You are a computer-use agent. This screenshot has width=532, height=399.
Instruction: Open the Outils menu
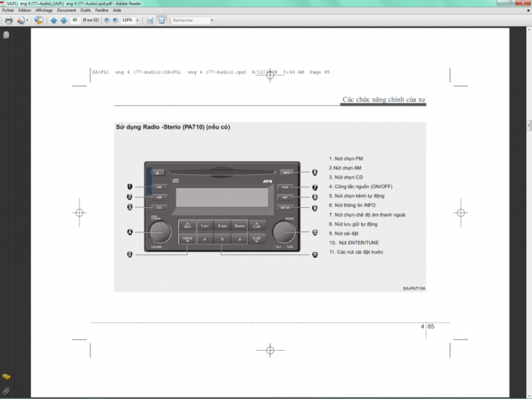tap(86, 11)
